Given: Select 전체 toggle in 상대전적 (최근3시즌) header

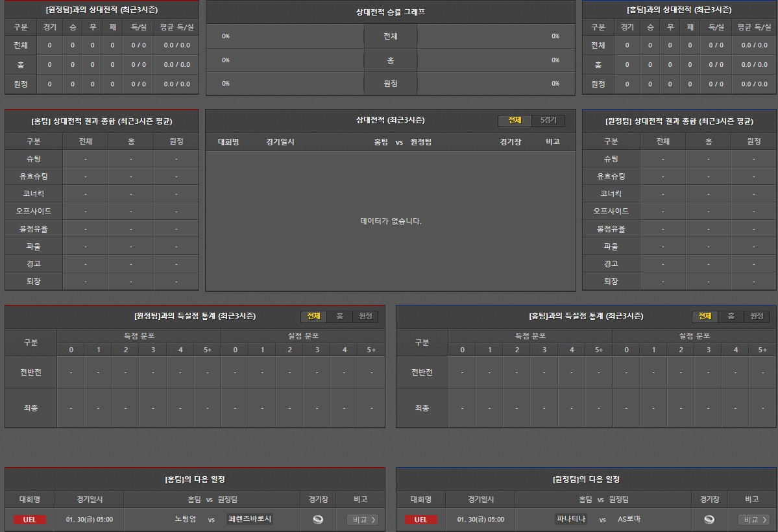Looking at the screenshot, I should (515, 121).
